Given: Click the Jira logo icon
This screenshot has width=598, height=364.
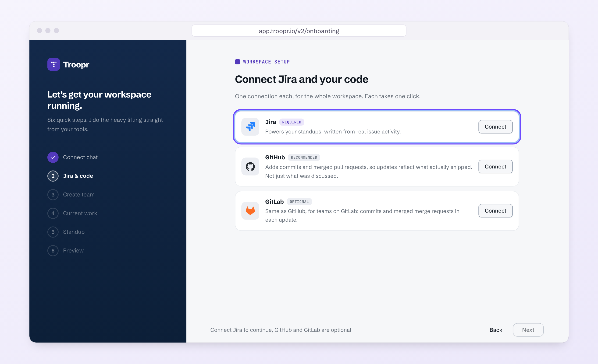Looking at the screenshot, I should [x=250, y=127].
